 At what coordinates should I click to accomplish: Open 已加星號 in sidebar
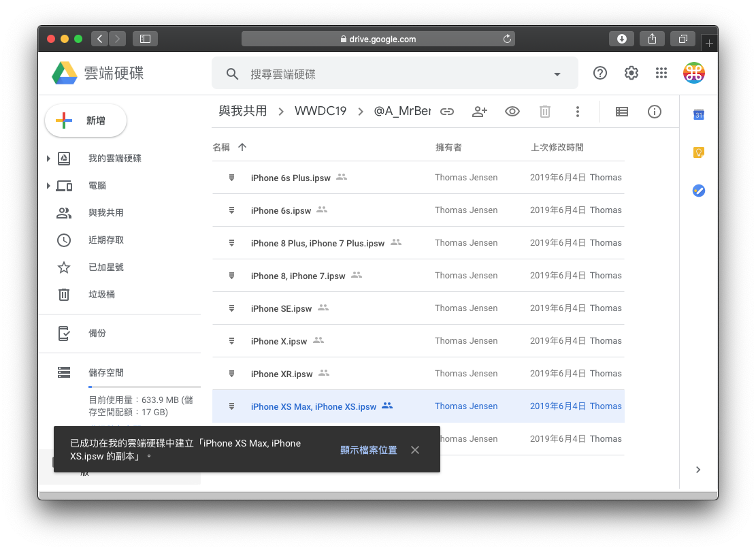pyautogui.click(x=106, y=268)
